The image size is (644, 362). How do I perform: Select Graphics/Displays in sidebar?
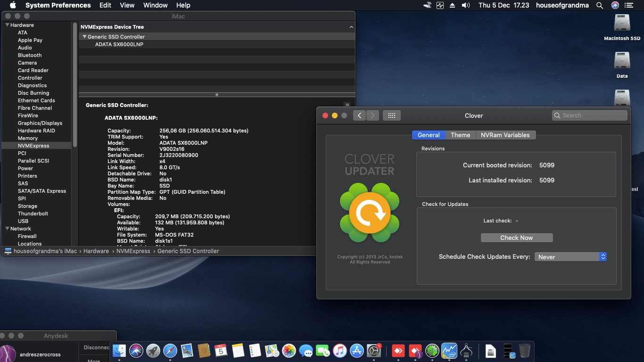40,123
